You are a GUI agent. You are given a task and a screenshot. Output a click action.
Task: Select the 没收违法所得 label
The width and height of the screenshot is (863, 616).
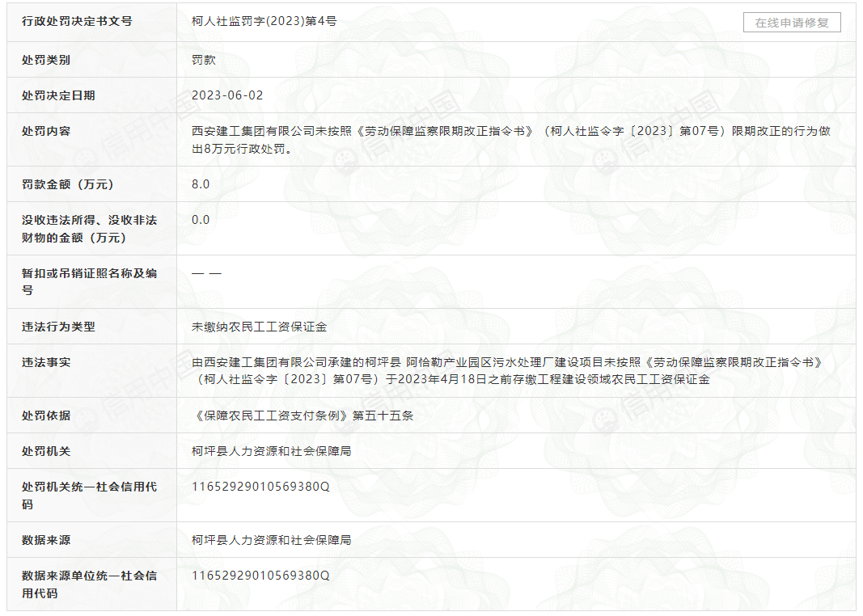(x=89, y=229)
